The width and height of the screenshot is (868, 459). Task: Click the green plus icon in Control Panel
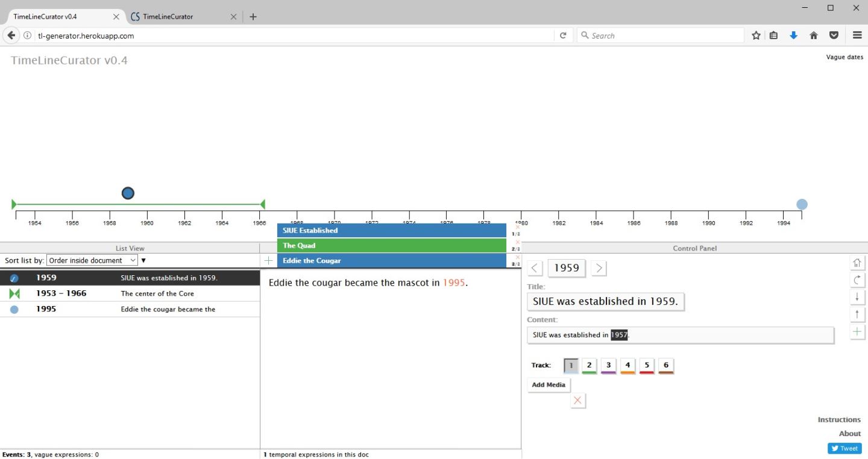[x=857, y=332]
